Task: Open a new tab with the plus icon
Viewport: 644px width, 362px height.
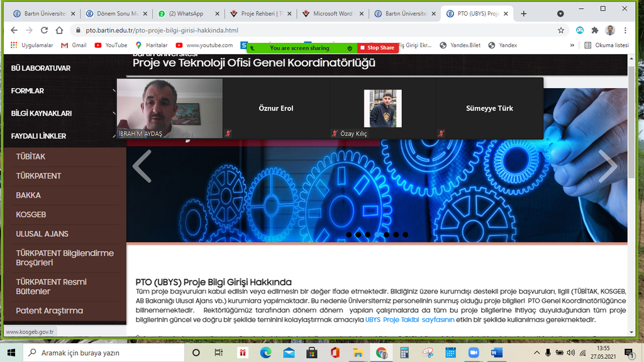Action: [523, 13]
